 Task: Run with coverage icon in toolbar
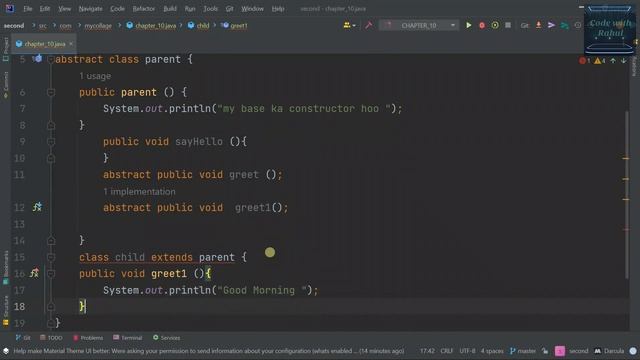coord(495,25)
